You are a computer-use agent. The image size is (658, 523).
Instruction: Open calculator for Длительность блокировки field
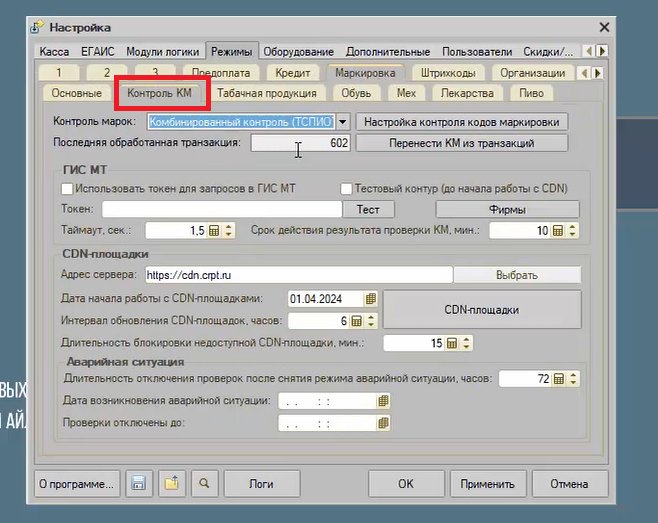pyautogui.click(x=452, y=343)
